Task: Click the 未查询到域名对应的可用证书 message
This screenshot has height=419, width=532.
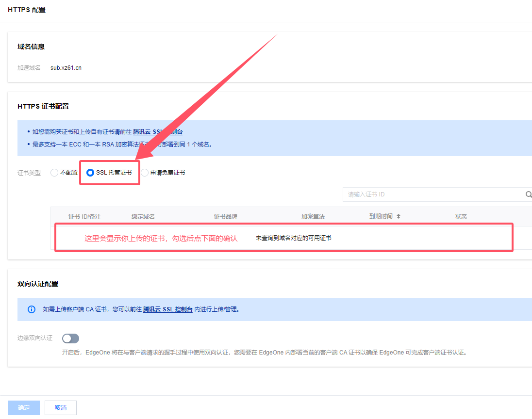Action: [294, 238]
